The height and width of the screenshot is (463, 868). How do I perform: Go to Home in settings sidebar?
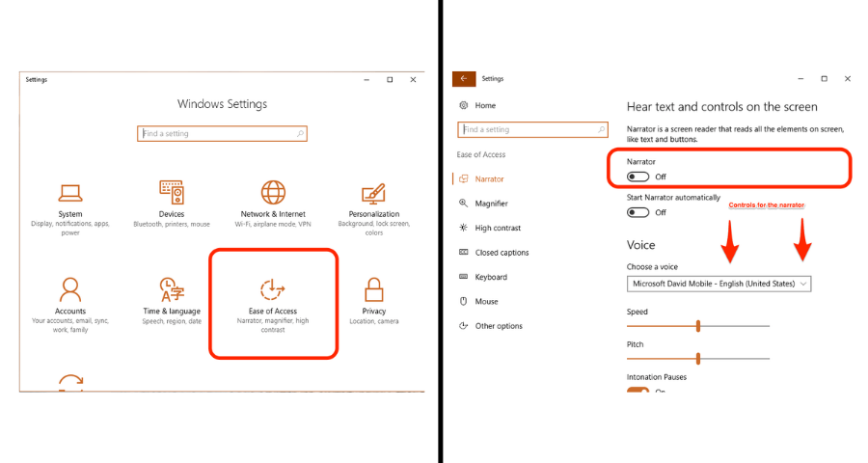(485, 105)
